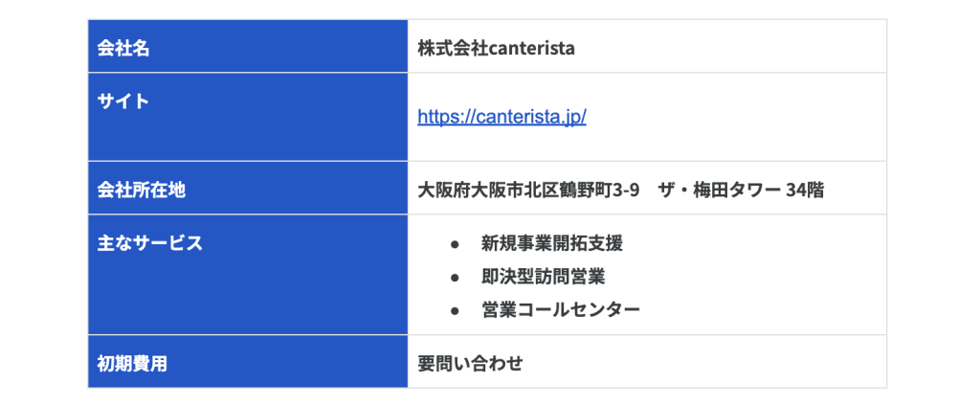Screen dimensions: 980x406
Task: Click the 会社所在地 header cell
Action: tap(248, 188)
